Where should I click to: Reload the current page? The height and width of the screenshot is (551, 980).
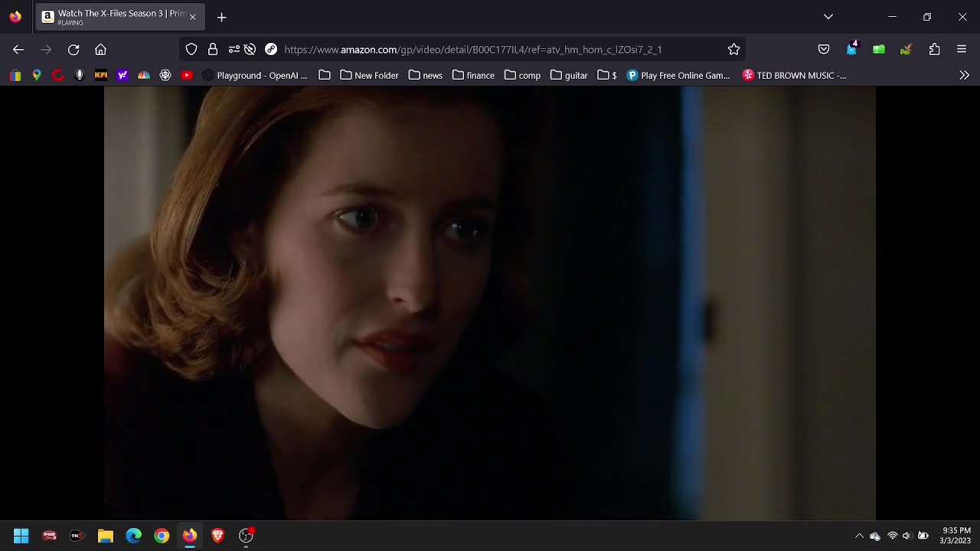[x=73, y=50]
